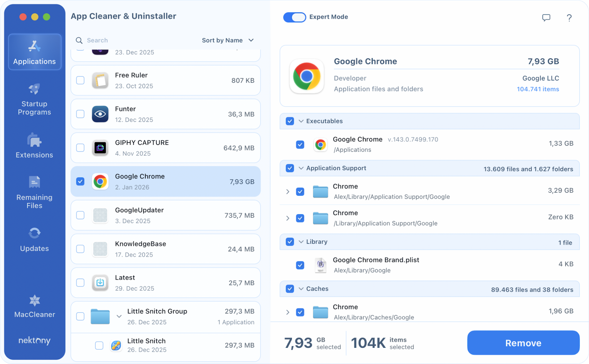The width and height of the screenshot is (589, 364).
Task: Check the Latest app checkbox
Action: click(80, 283)
